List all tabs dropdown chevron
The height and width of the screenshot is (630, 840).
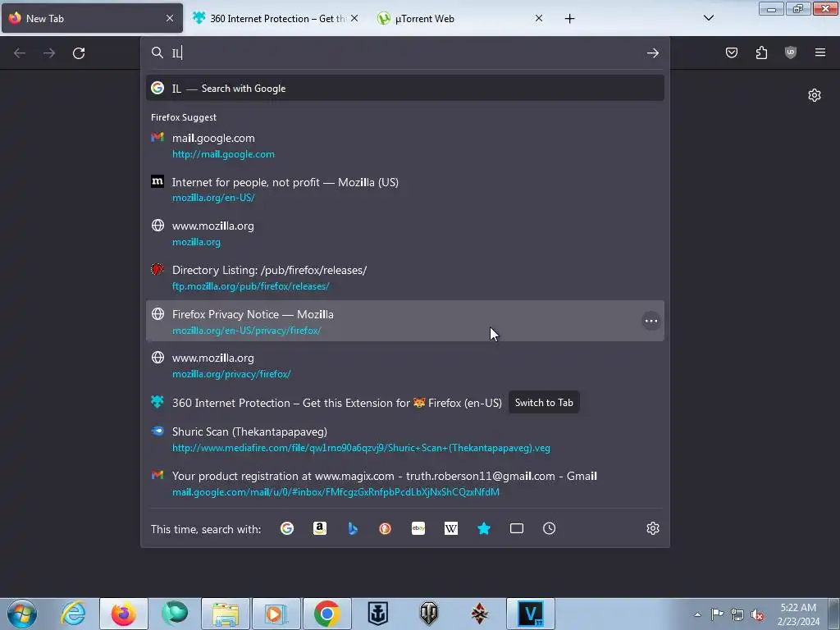tap(708, 18)
